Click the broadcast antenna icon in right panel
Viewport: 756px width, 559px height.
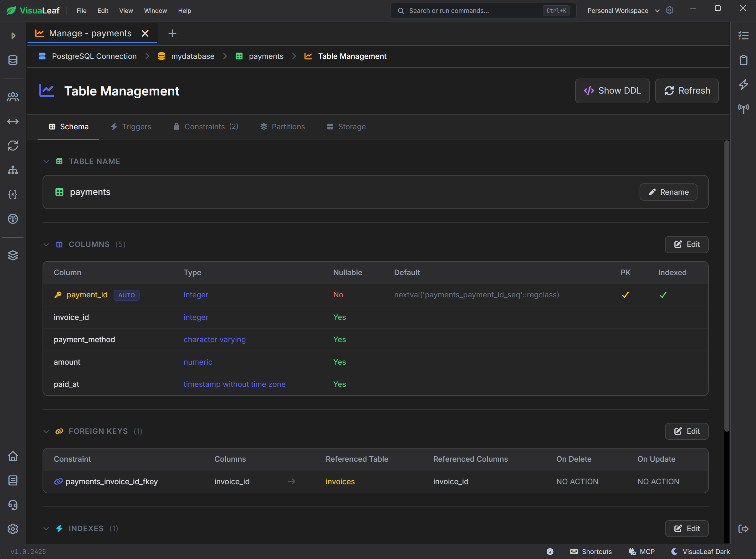click(743, 109)
